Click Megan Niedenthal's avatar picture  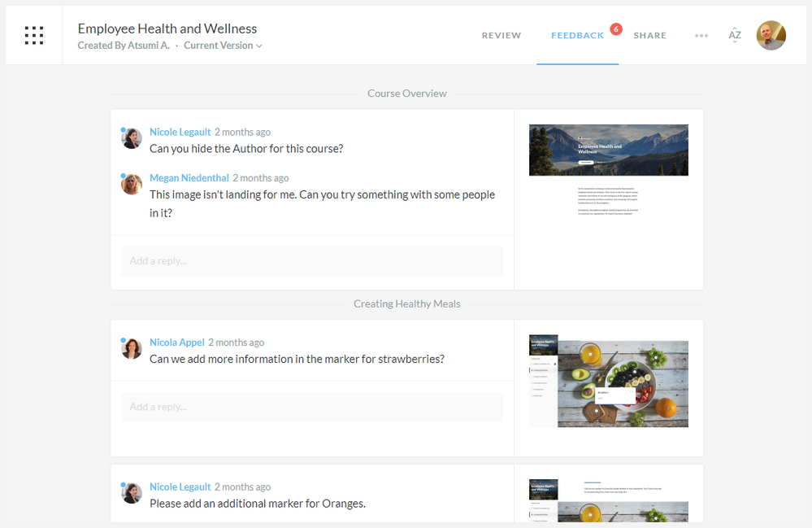click(x=132, y=185)
